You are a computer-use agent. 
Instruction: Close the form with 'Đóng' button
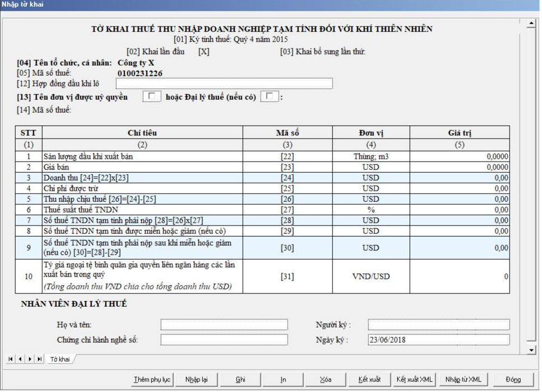tap(513, 380)
